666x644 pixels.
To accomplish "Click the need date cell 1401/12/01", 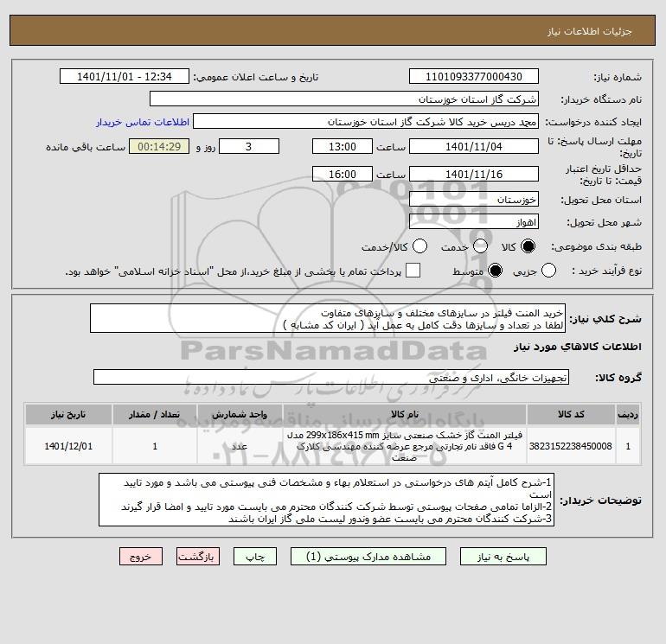I will click(x=68, y=446).
